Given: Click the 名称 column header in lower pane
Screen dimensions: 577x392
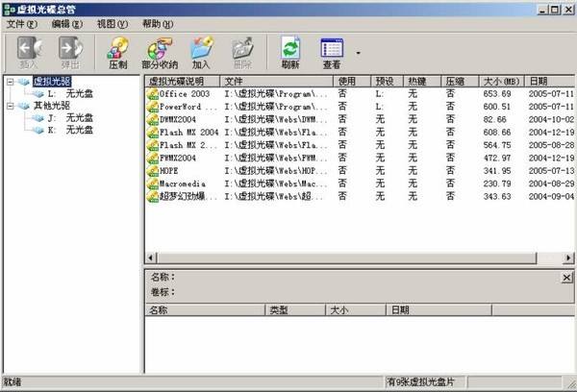Looking at the screenshot, I should [205, 310].
